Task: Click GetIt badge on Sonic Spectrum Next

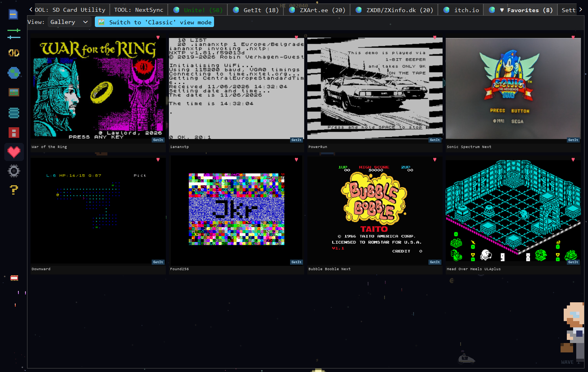Action: pyautogui.click(x=573, y=140)
